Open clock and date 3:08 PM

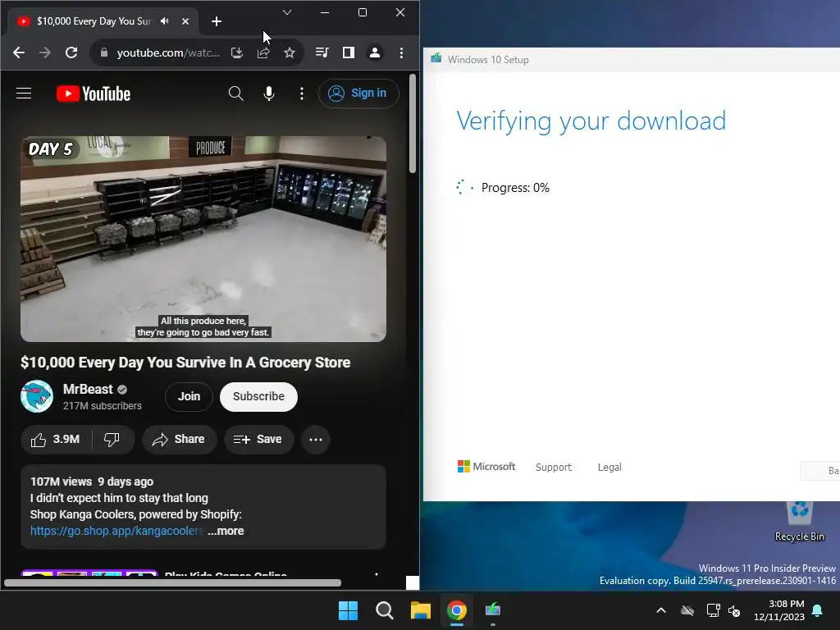tap(779, 610)
